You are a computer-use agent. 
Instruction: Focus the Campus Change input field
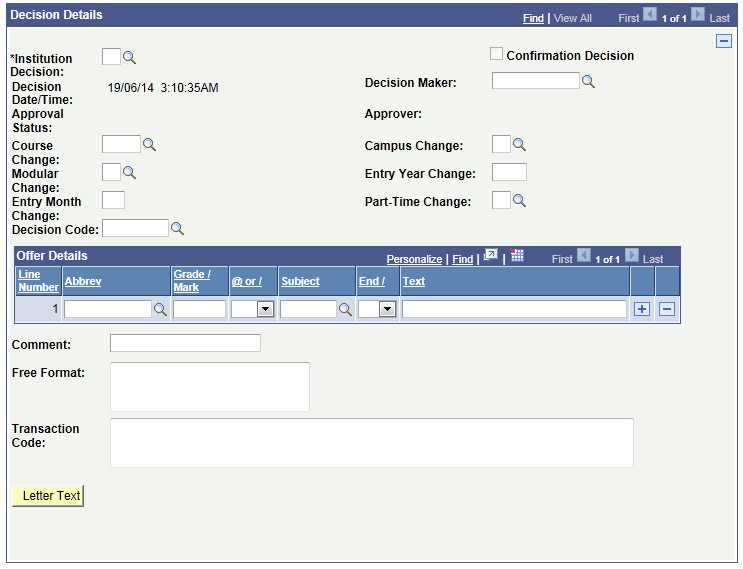(x=501, y=144)
